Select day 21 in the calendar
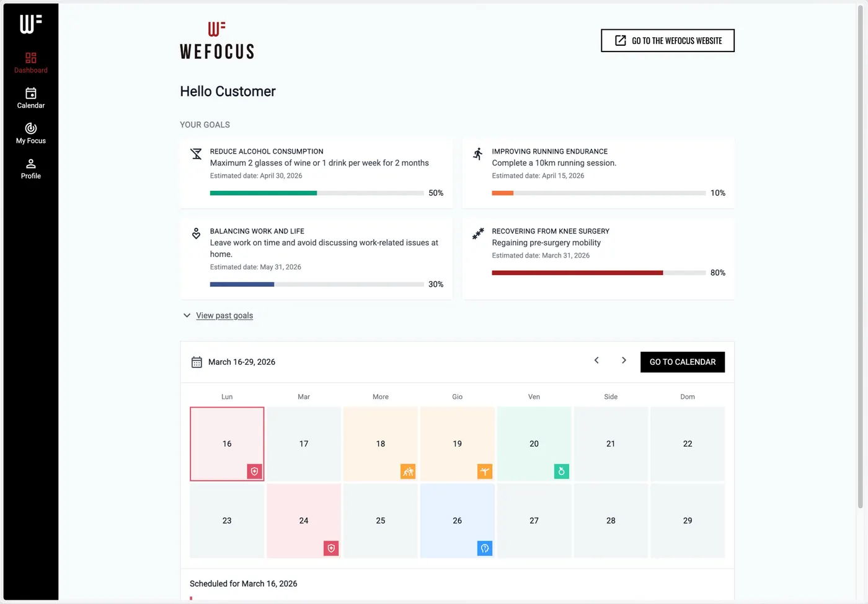 [611, 444]
